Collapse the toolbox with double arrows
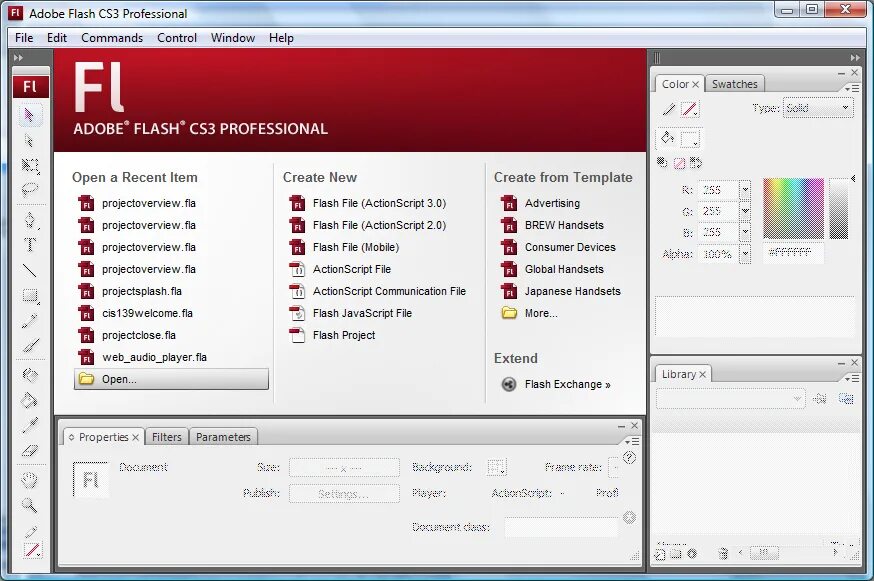This screenshot has width=874, height=581. point(18,57)
